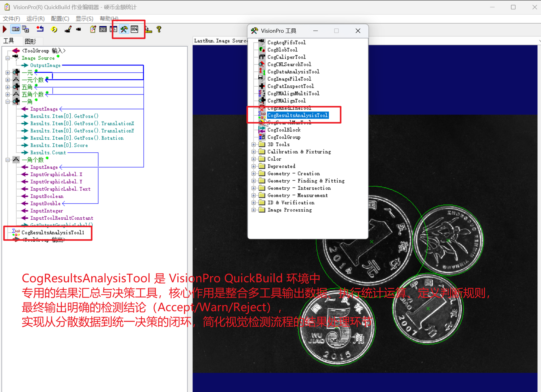The height and width of the screenshot is (392, 541).
Task: Select InputGraphicLabel.Text terminal
Action: coord(60,189)
